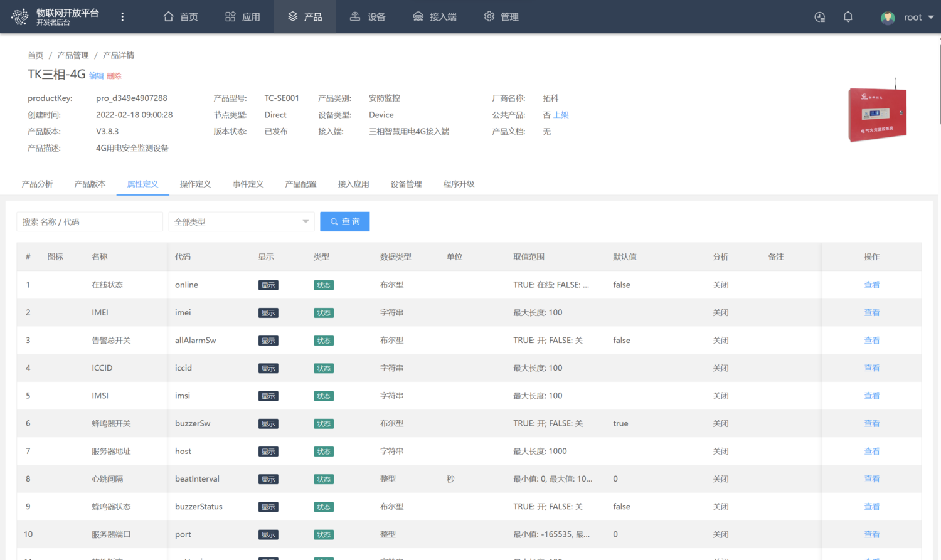Click the 代码 column header
The width and height of the screenshot is (941, 560).
pos(183,256)
